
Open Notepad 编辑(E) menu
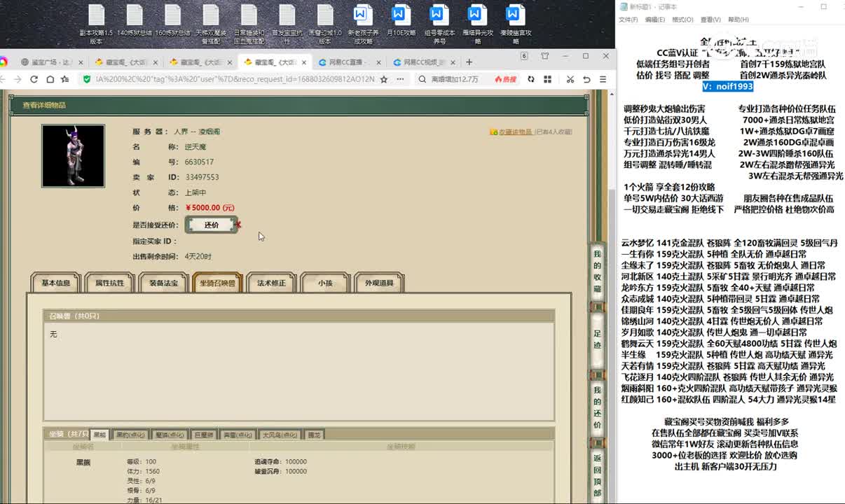pyautogui.click(x=654, y=20)
